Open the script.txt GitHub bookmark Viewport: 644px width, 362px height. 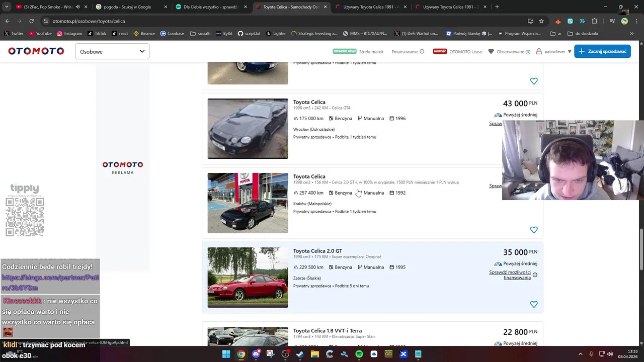[x=249, y=34]
